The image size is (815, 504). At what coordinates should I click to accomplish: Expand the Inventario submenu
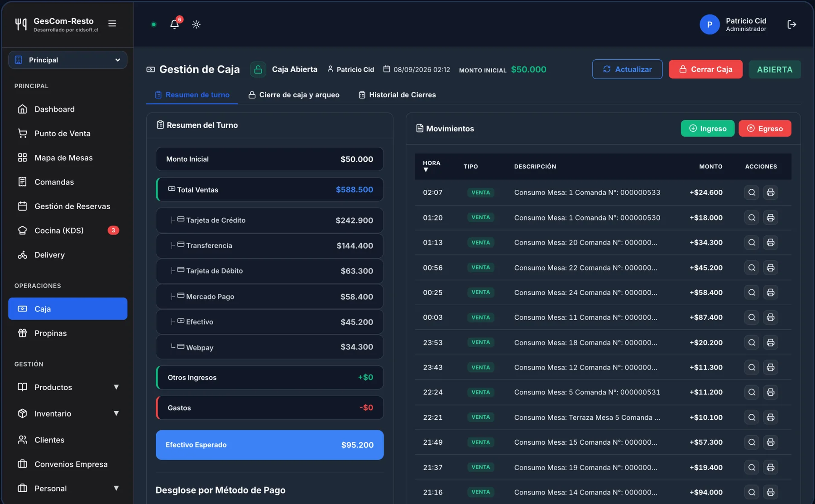[x=68, y=413]
